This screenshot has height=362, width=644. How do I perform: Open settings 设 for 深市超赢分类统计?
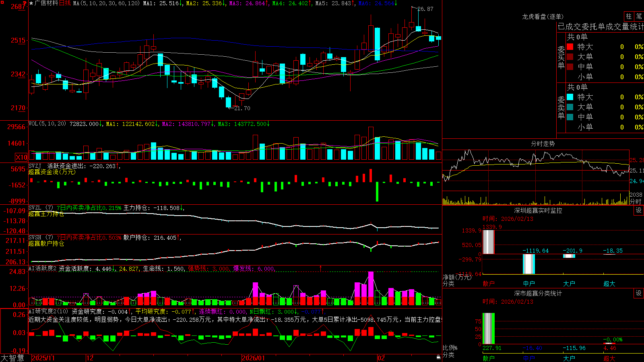(639, 293)
